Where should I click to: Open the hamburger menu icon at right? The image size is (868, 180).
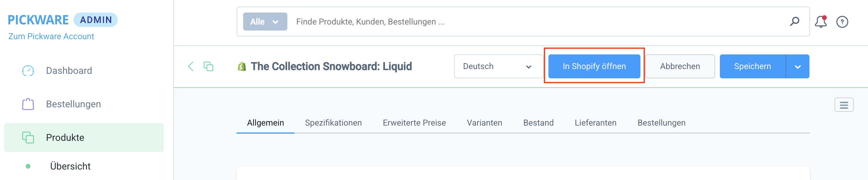844,105
